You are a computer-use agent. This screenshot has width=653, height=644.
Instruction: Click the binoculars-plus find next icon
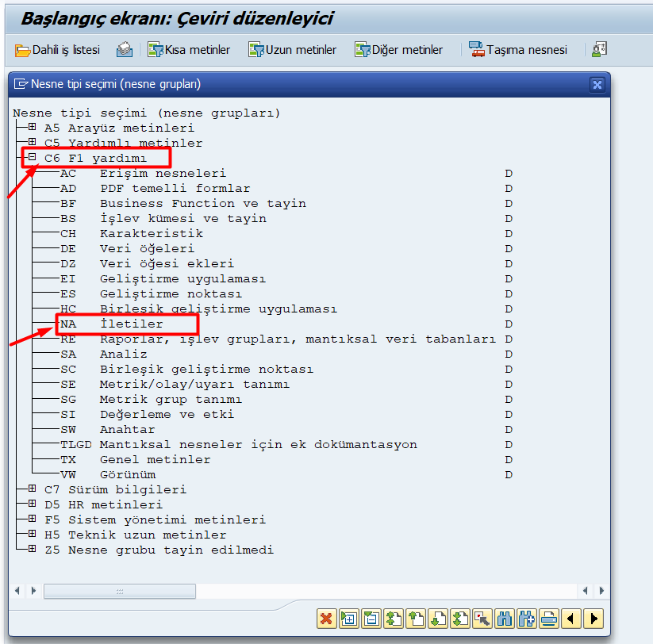[527, 619]
